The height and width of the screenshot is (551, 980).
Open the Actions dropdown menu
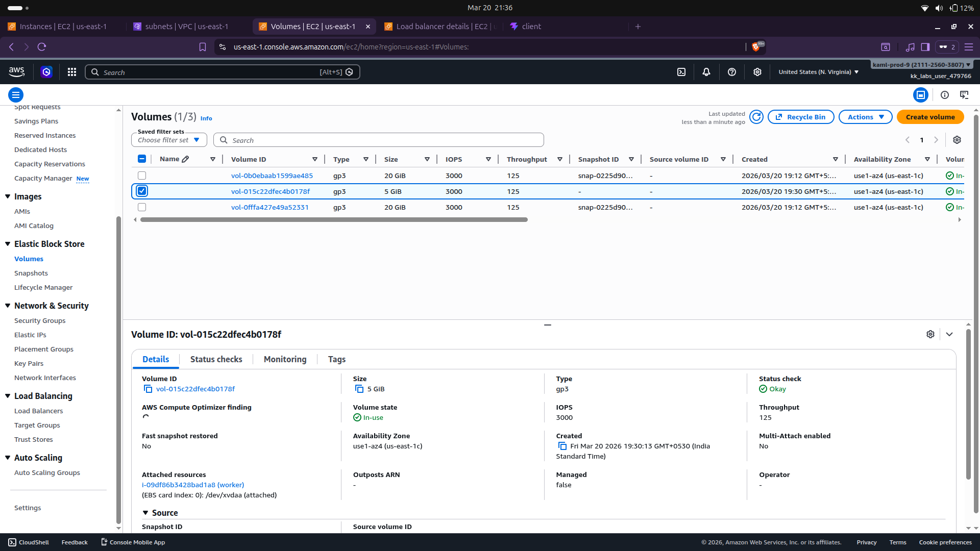(x=866, y=117)
